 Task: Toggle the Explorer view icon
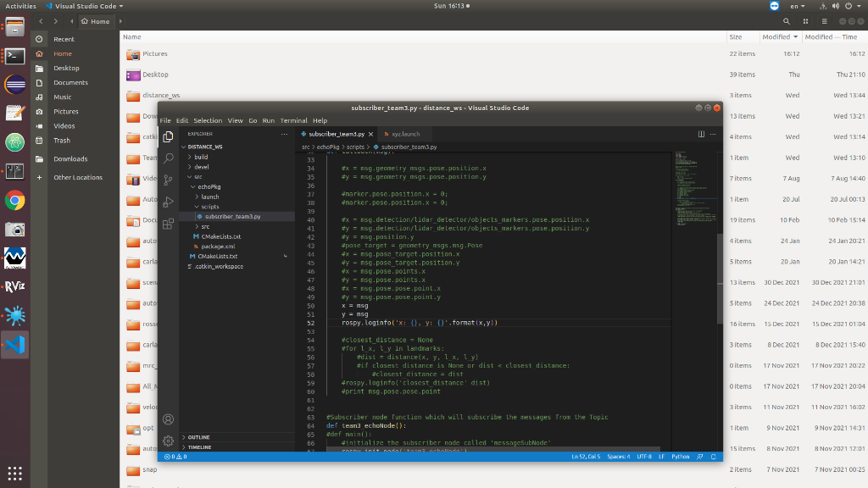[x=169, y=136]
